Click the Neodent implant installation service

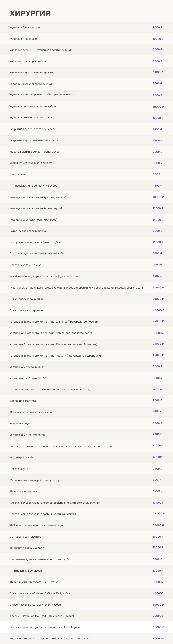(x=56, y=356)
